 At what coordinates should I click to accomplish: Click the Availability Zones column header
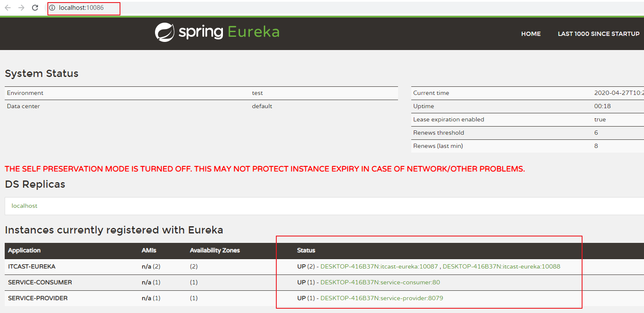point(215,250)
